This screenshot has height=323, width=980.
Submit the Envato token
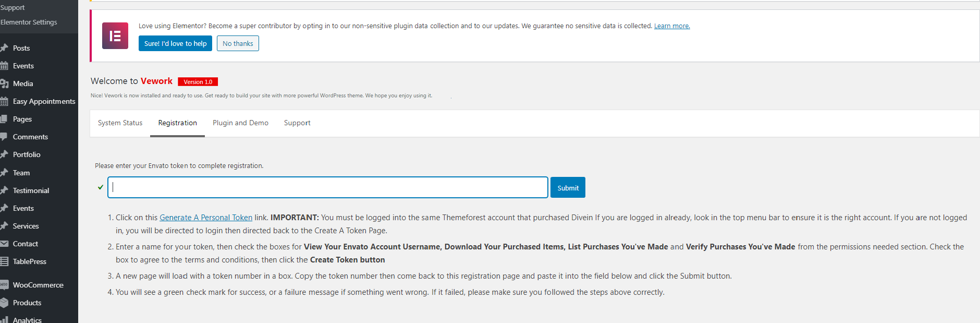click(x=568, y=188)
